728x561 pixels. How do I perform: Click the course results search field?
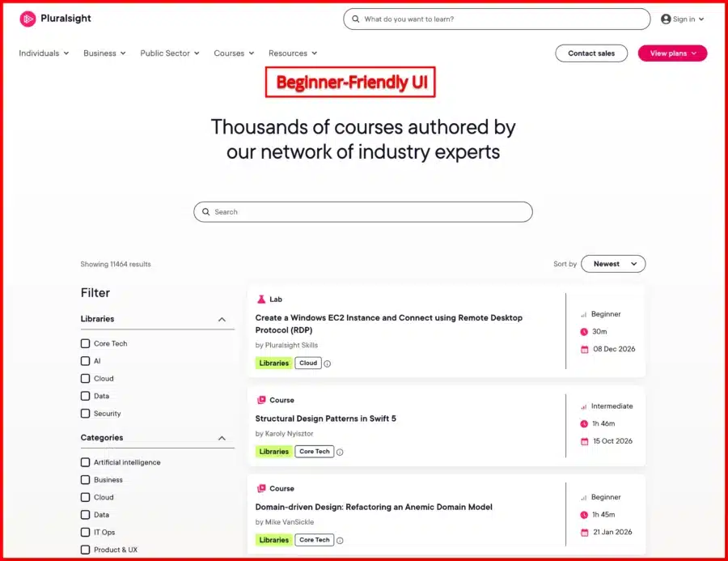362,211
